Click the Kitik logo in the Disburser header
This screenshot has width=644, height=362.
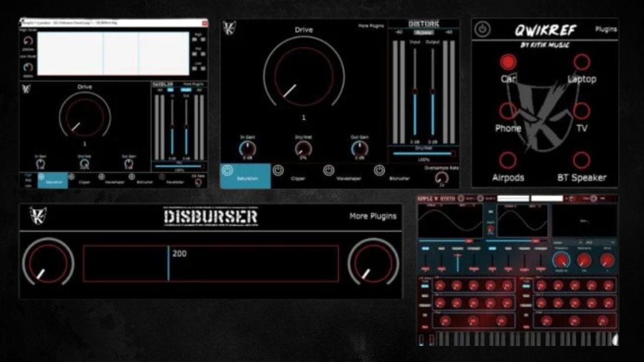[38, 216]
